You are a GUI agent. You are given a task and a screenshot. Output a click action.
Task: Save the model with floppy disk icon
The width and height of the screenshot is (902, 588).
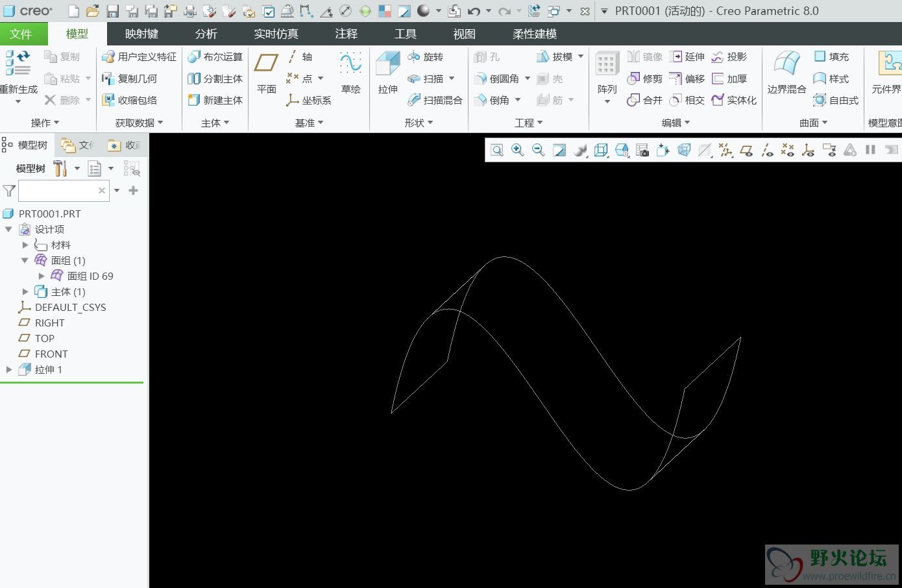click(x=112, y=10)
